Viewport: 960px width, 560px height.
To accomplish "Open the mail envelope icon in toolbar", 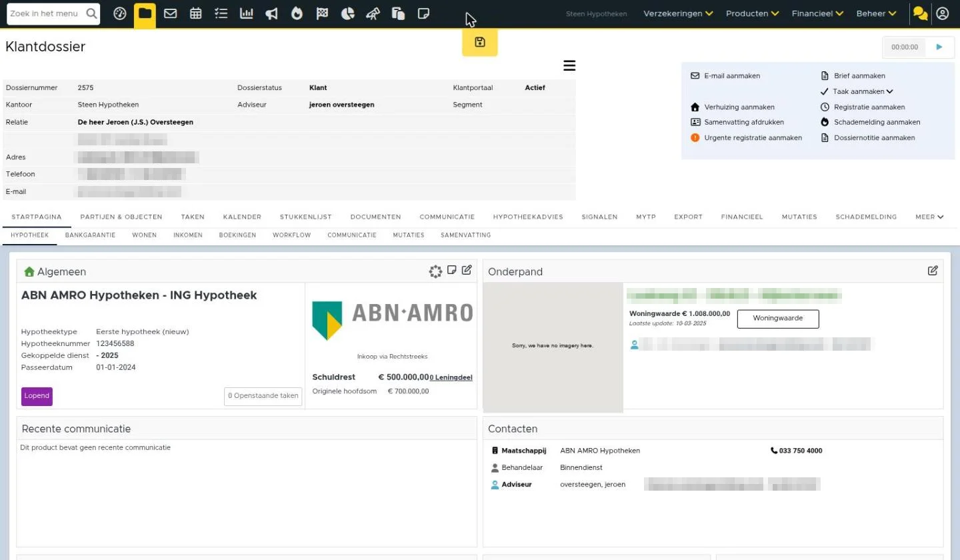I will coord(170,13).
